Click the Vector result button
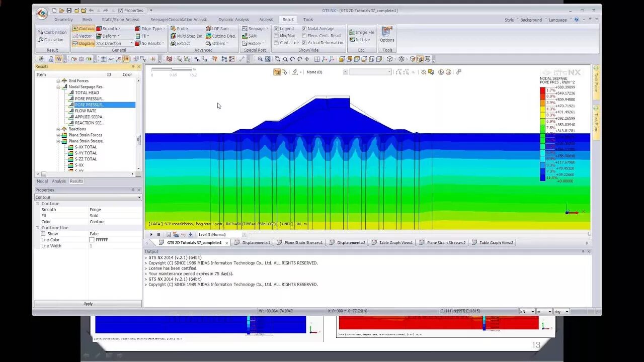This screenshot has height=362, width=644. click(x=83, y=36)
